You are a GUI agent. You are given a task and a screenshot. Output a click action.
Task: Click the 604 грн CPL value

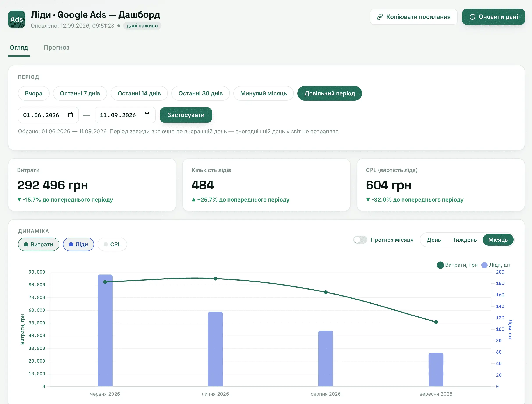click(389, 185)
